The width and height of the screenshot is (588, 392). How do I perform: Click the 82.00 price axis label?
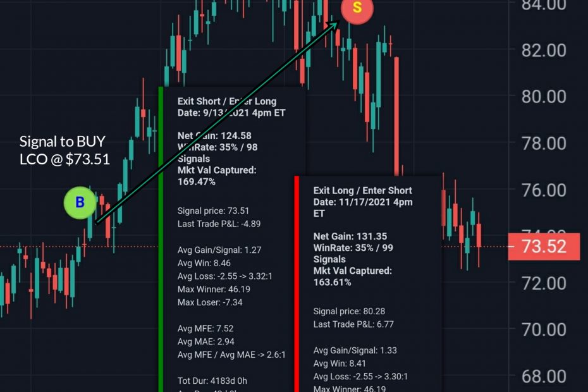click(x=543, y=50)
